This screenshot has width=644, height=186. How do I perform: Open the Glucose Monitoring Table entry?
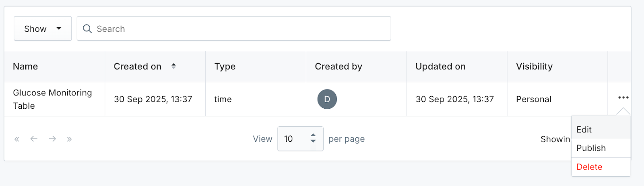point(52,99)
